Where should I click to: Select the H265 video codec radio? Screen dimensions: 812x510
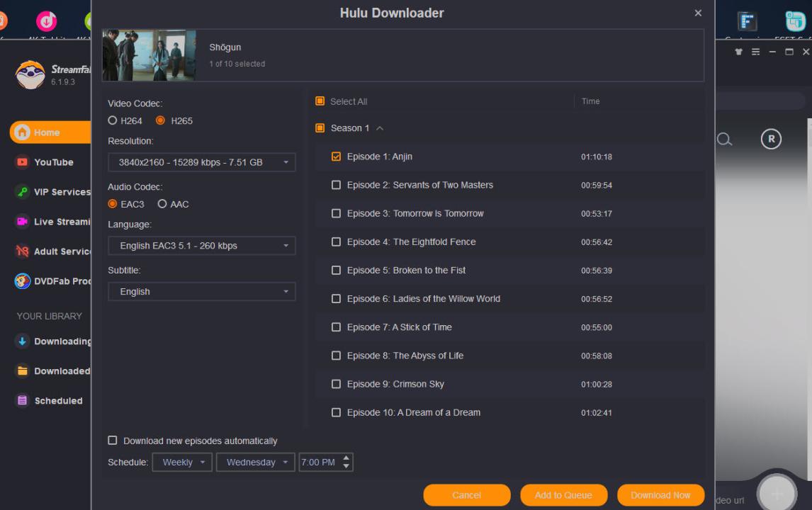click(x=161, y=120)
